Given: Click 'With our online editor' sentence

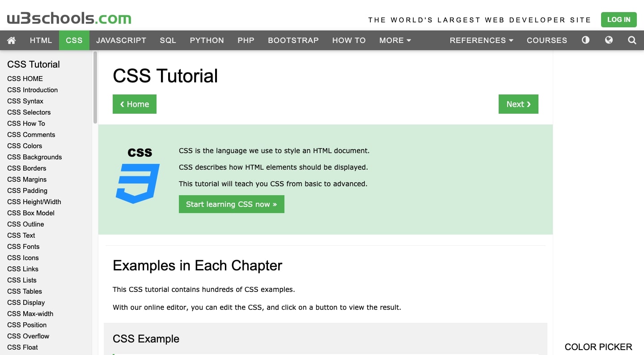Looking at the screenshot, I should coord(257,307).
